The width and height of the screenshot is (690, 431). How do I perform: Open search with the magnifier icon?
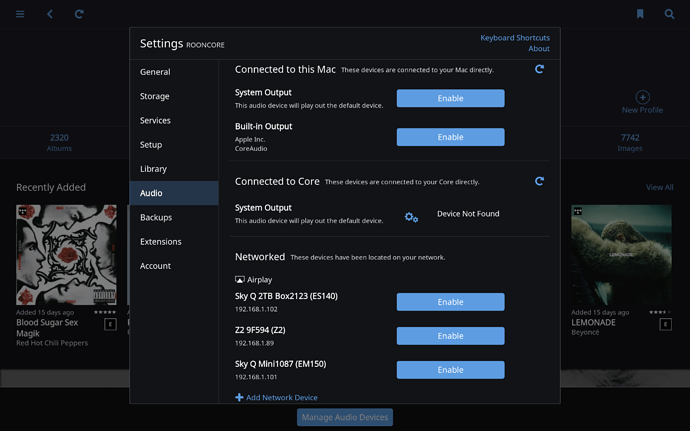click(669, 14)
